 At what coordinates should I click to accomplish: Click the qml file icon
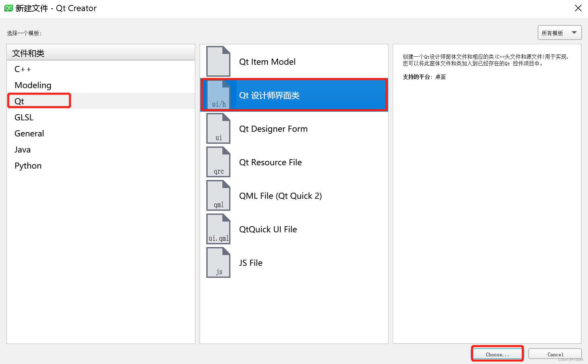218,195
